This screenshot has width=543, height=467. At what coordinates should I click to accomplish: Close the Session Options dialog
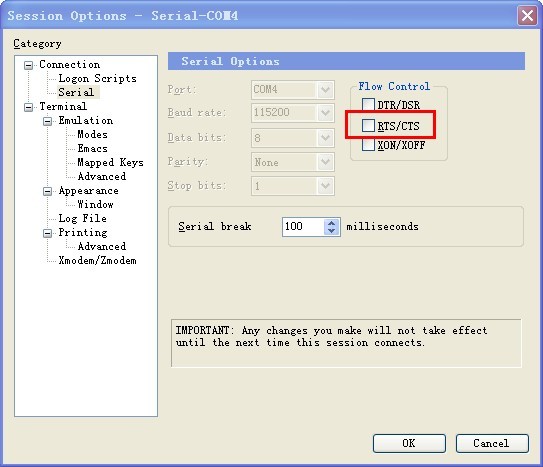527,16
